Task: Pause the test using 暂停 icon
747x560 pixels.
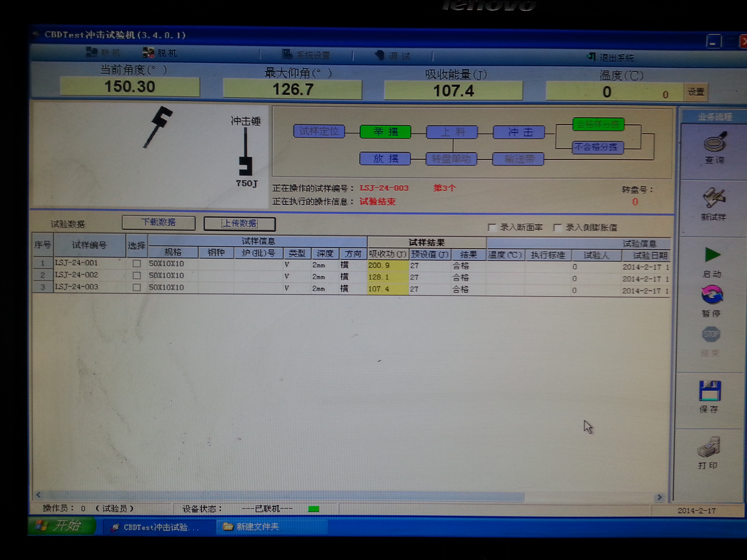Action: point(712,294)
